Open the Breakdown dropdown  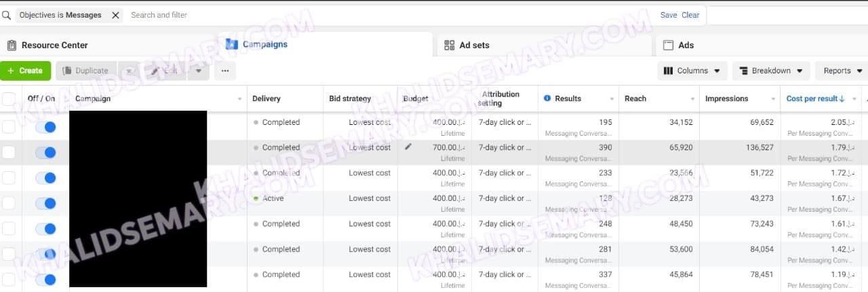pos(771,71)
